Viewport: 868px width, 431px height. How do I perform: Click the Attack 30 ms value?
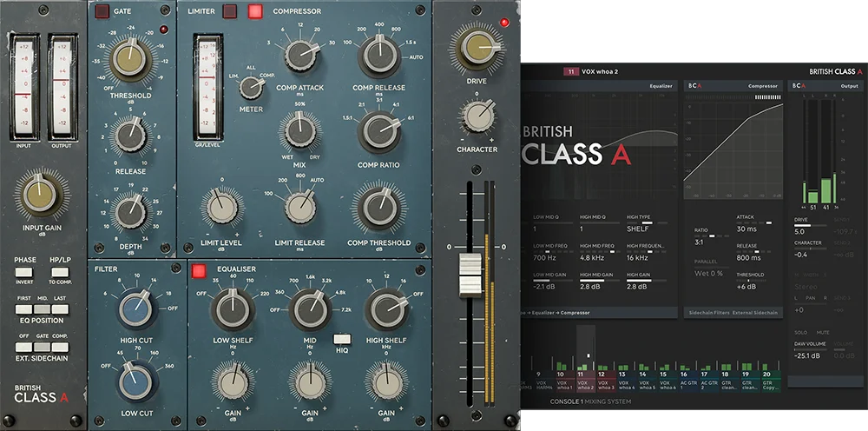747,229
